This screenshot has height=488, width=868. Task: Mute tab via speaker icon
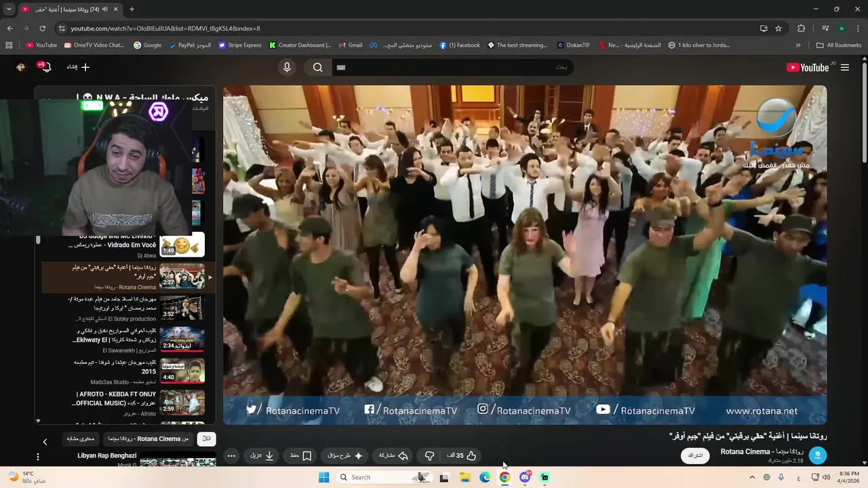coord(105,9)
